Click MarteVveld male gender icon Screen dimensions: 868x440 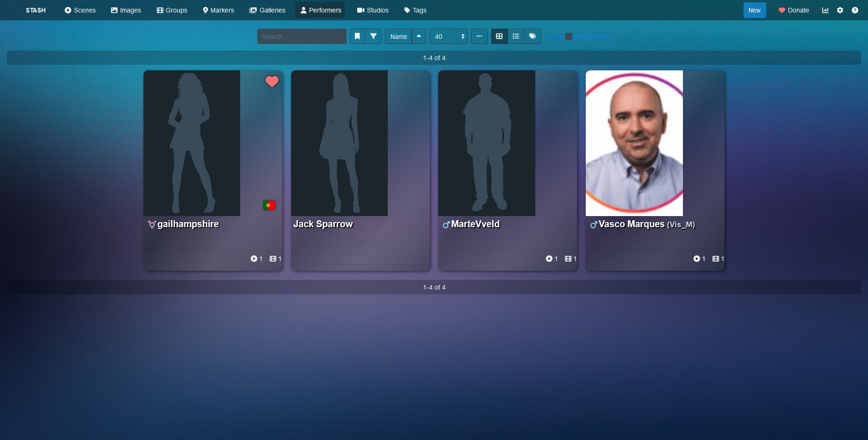coord(446,225)
